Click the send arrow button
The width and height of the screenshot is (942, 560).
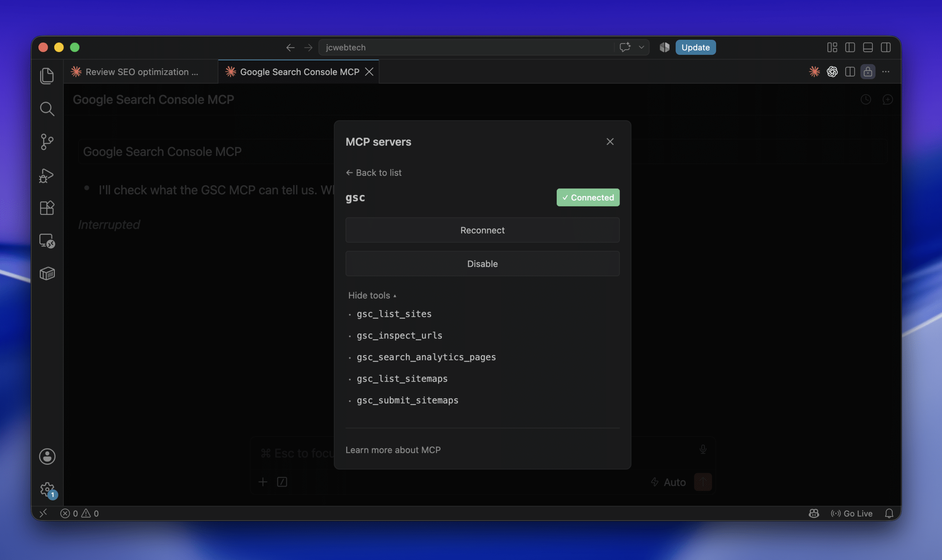point(703,482)
